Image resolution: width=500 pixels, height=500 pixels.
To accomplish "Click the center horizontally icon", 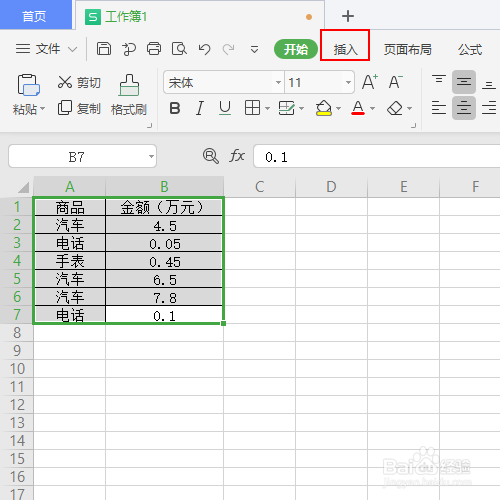I will tap(464, 108).
